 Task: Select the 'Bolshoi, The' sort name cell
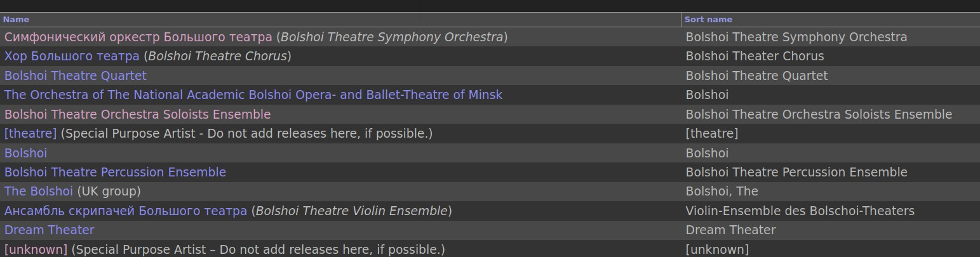722,191
